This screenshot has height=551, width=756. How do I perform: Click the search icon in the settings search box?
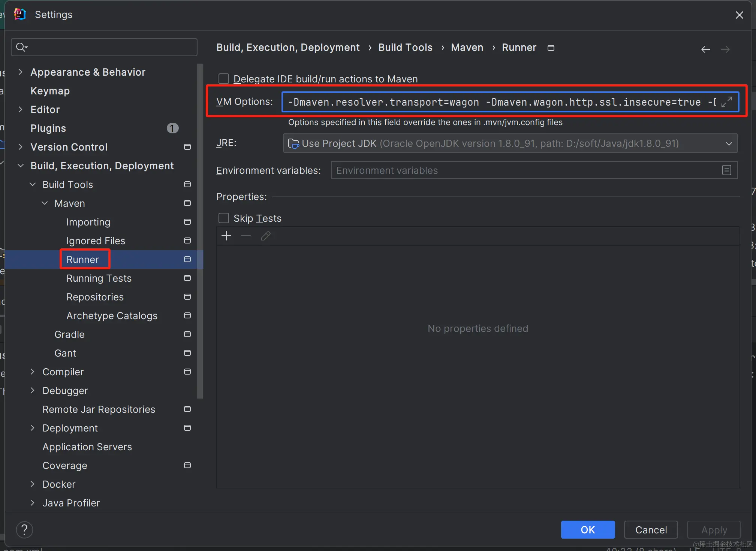pyautogui.click(x=21, y=47)
